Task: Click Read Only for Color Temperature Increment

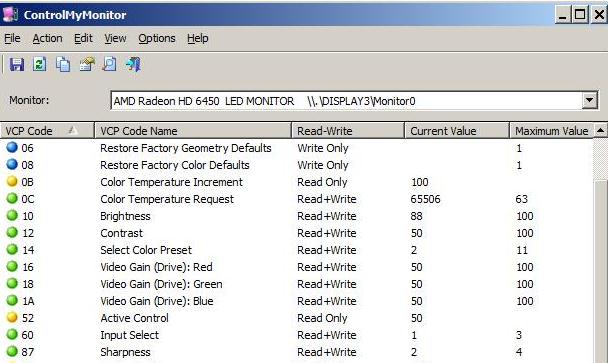Action: tap(322, 182)
